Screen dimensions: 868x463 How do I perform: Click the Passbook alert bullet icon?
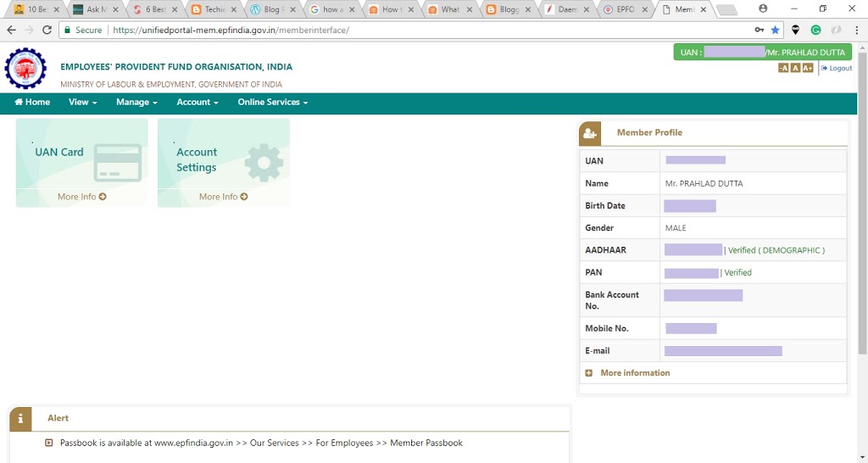[x=48, y=443]
